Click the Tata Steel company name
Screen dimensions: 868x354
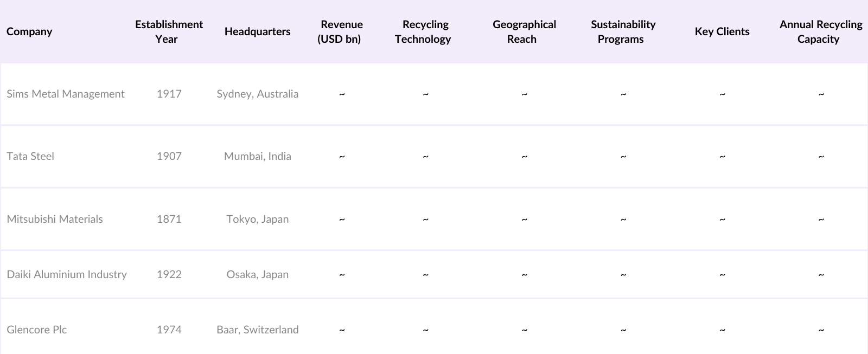pos(30,156)
